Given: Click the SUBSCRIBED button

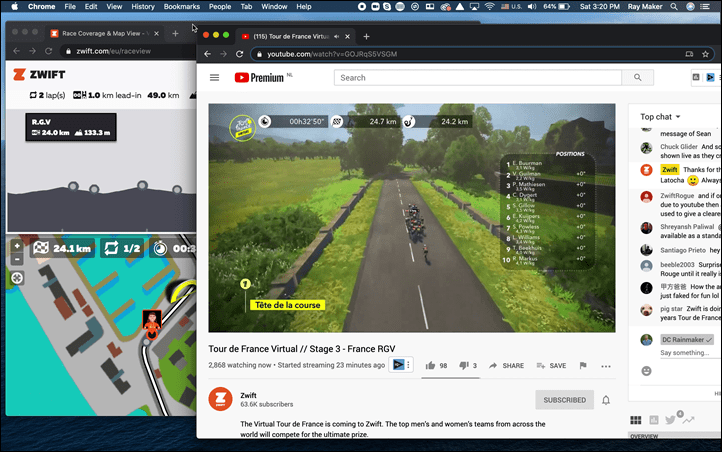Looking at the screenshot, I should (565, 400).
